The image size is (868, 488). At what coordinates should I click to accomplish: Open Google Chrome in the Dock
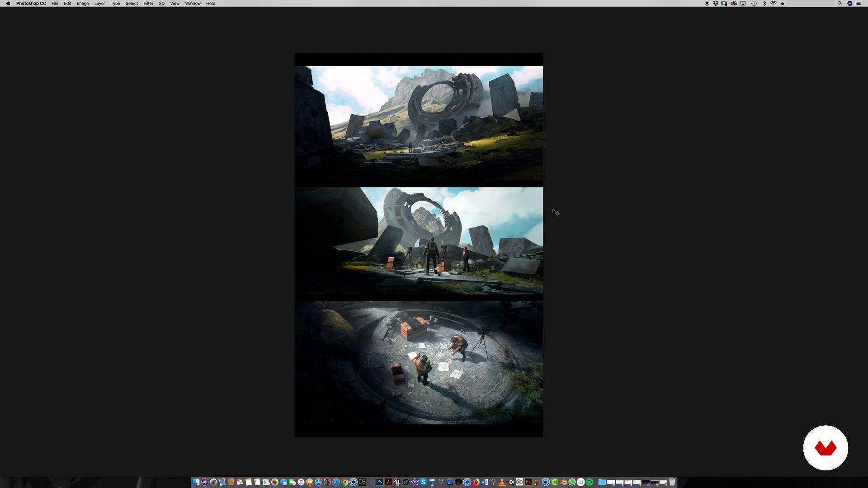pyautogui.click(x=345, y=482)
